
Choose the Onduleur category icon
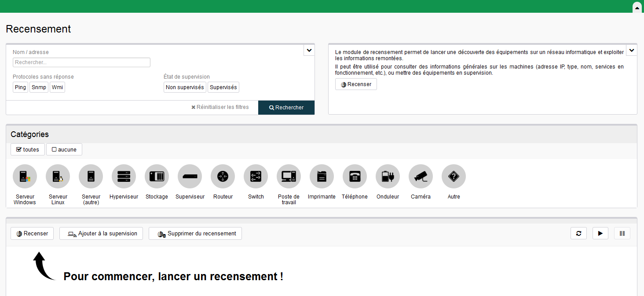388,177
